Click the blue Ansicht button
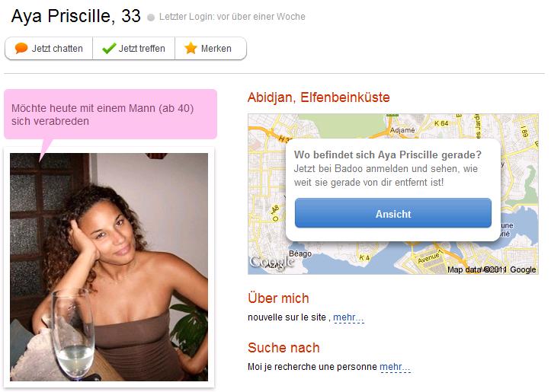This screenshot has height=392, width=551. click(x=393, y=213)
